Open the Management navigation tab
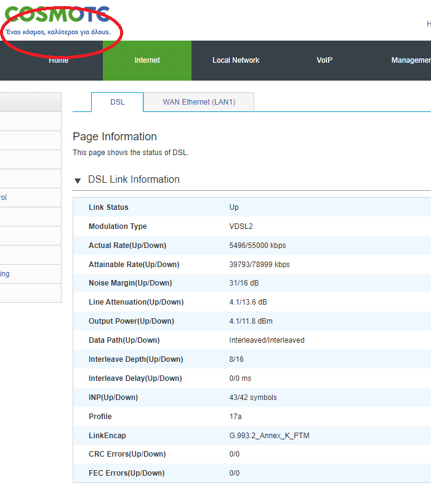Screen dimensions: 431x504 (x=411, y=60)
